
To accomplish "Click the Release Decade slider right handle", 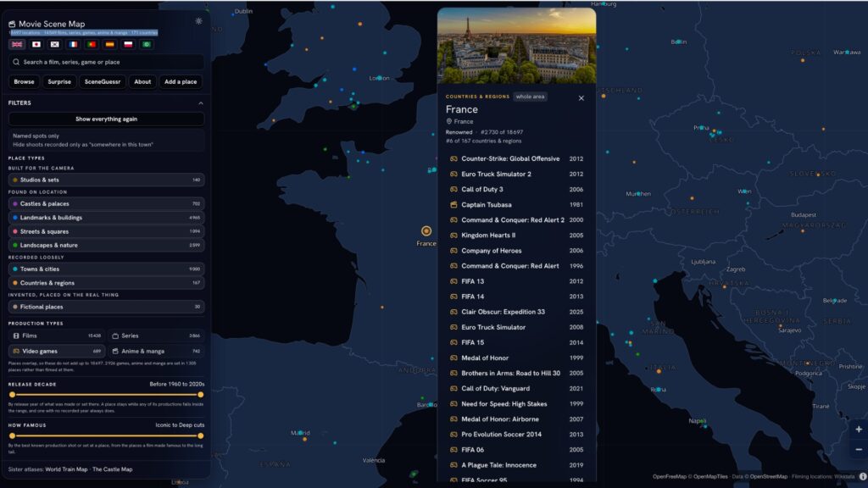I will tap(200, 395).
